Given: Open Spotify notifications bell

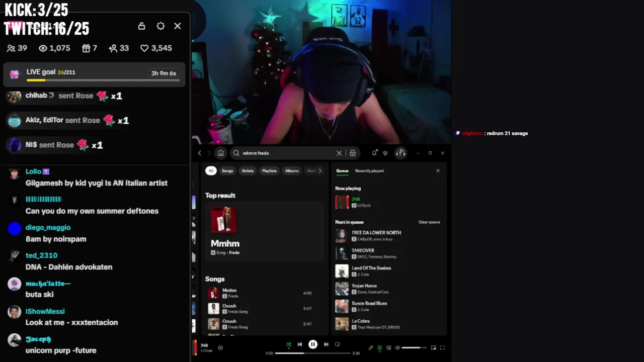Looking at the screenshot, I should pos(374,153).
